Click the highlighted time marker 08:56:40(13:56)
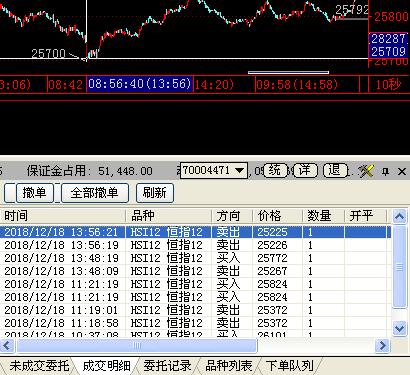 tap(140, 84)
